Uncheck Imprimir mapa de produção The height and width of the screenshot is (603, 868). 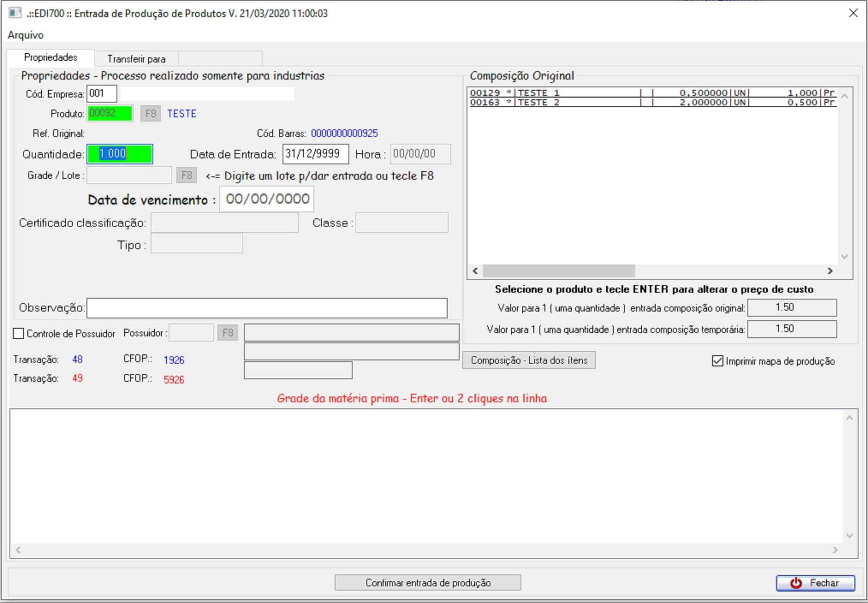pos(717,361)
